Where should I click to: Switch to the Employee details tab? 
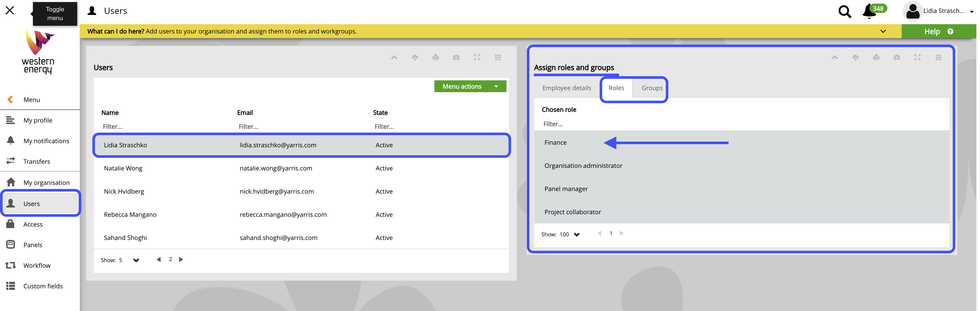click(566, 88)
